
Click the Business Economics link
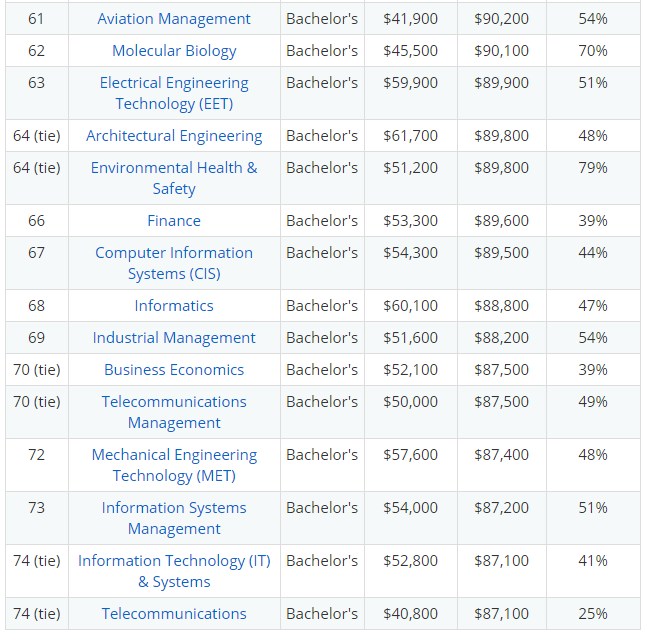pos(174,370)
